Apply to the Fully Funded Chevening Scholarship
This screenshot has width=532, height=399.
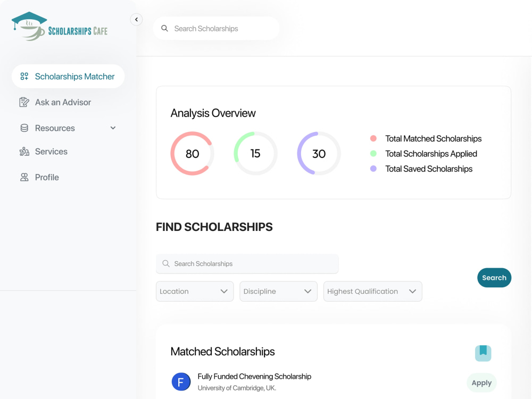[x=482, y=383]
